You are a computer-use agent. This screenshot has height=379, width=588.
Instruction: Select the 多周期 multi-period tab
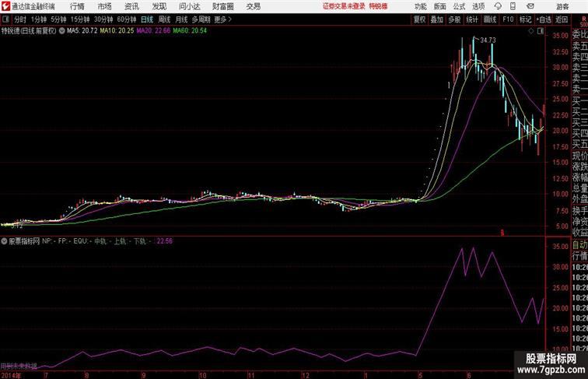(x=201, y=19)
